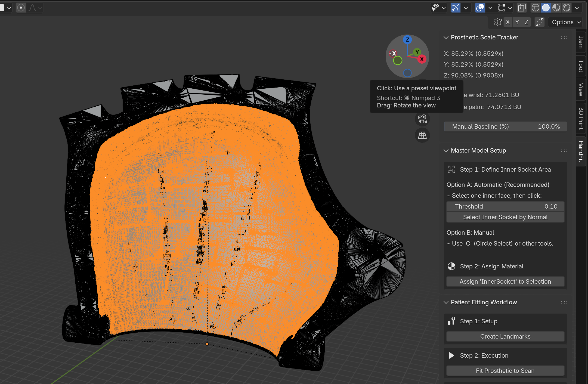588x384 pixels.
Task: Switch perspective/orthographic grid icon
Action: 422,135
